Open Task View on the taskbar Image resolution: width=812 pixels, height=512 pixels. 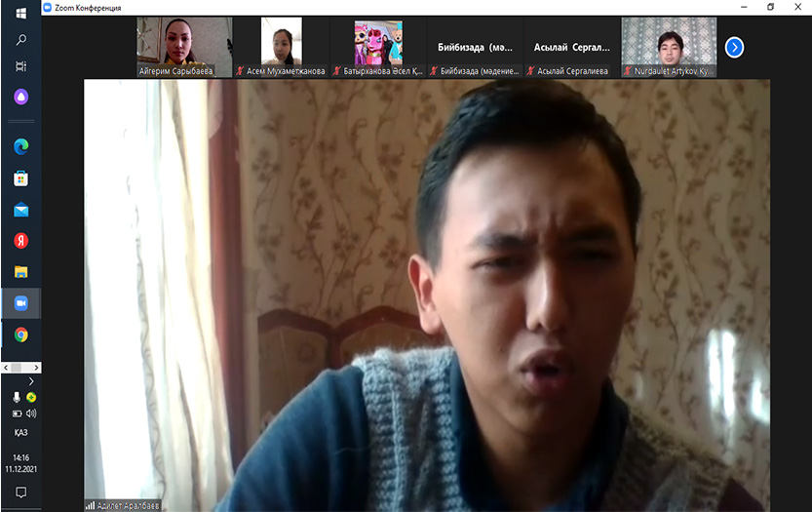coord(20,67)
